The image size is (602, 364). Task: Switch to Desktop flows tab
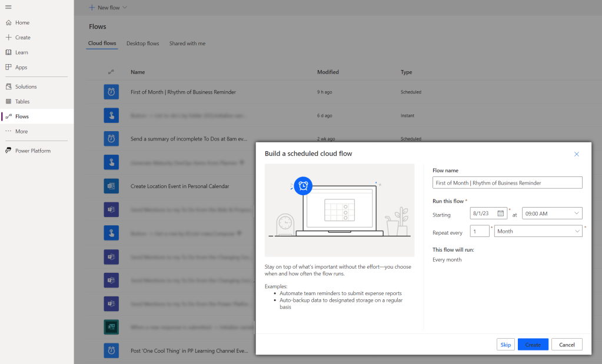tap(143, 44)
